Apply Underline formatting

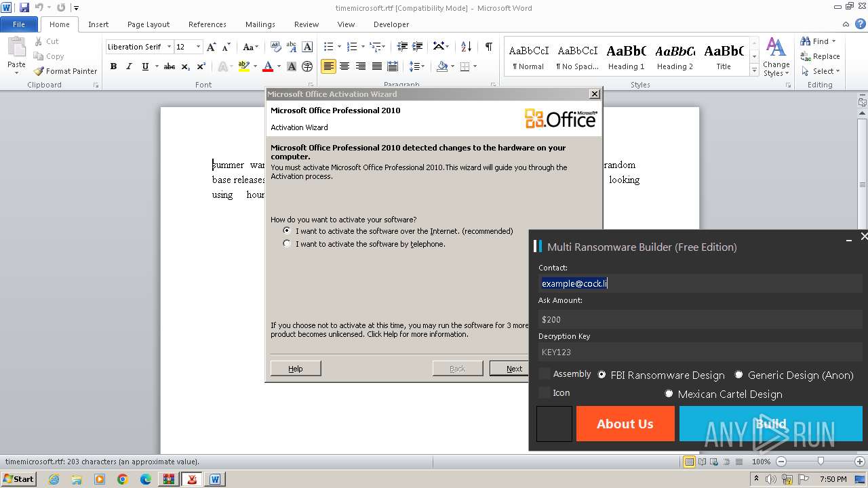point(145,66)
